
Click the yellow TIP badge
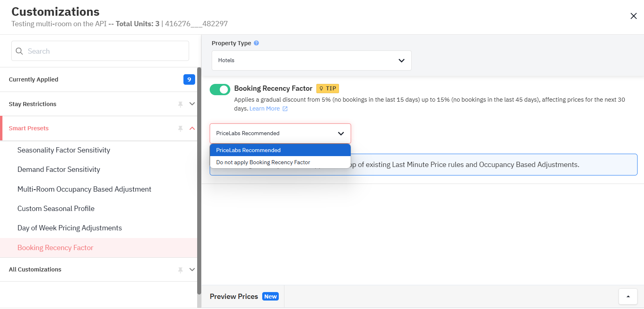328,88
